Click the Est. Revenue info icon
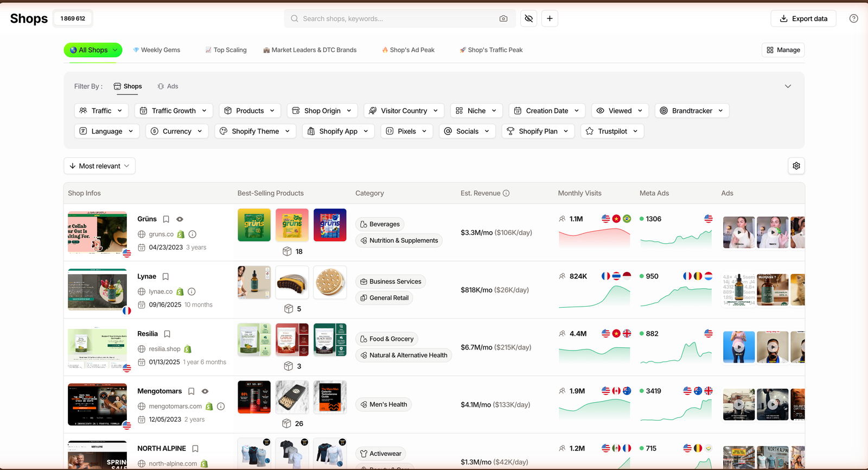 click(506, 193)
